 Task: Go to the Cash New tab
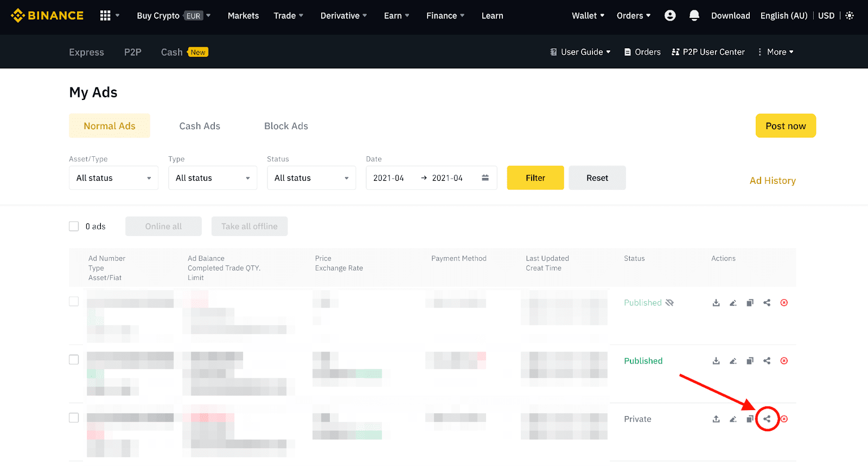point(184,52)
